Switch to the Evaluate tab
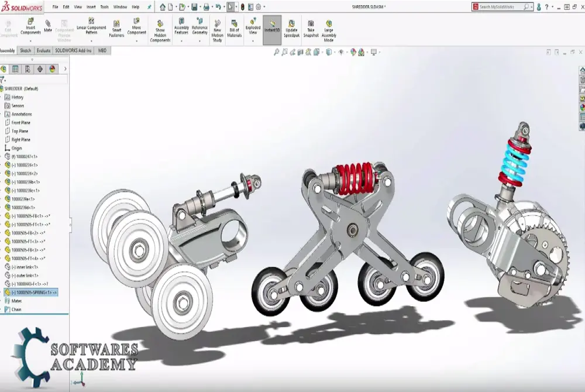The width and height of the screenshot is (585, 392). click(x=44, y=50)
